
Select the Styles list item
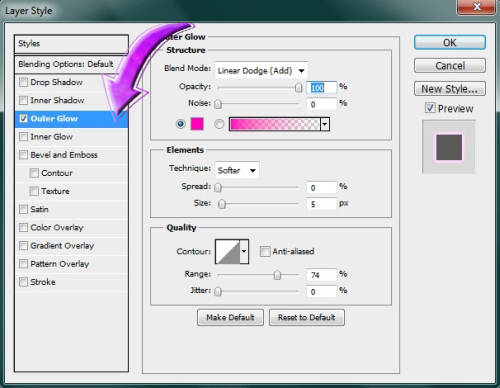(71, 44)
